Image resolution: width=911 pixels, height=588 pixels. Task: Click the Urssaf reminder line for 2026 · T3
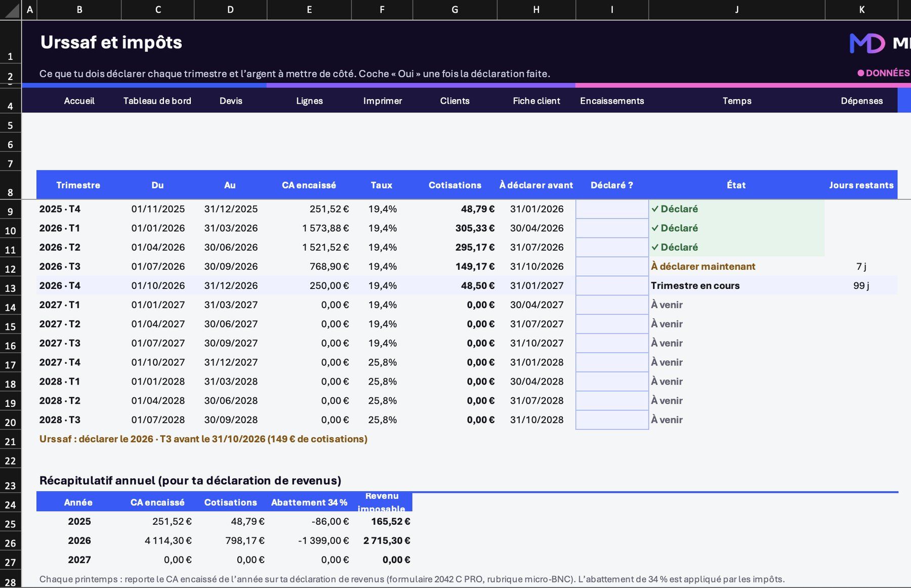pos(203,439)
